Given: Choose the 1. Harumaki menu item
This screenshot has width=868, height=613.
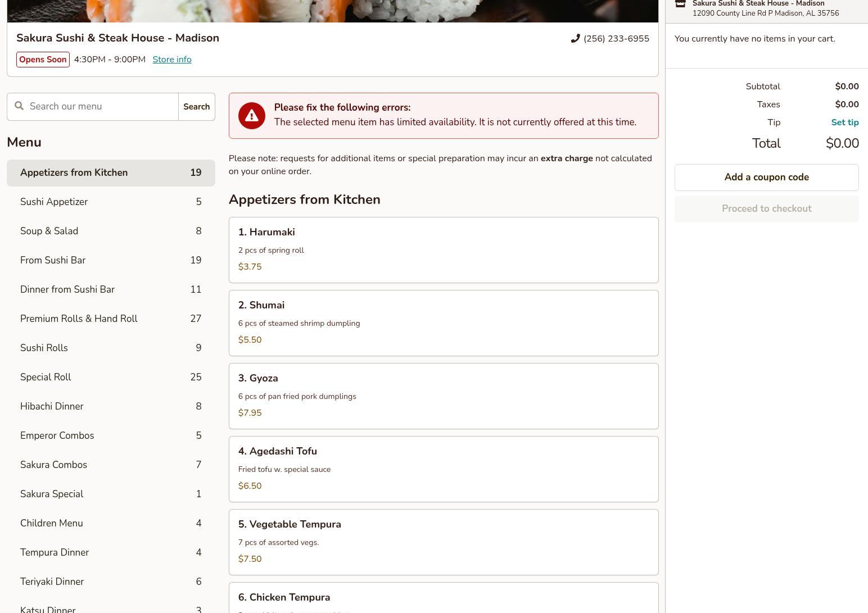Looking at the screenshot, I should pos(443,250).
